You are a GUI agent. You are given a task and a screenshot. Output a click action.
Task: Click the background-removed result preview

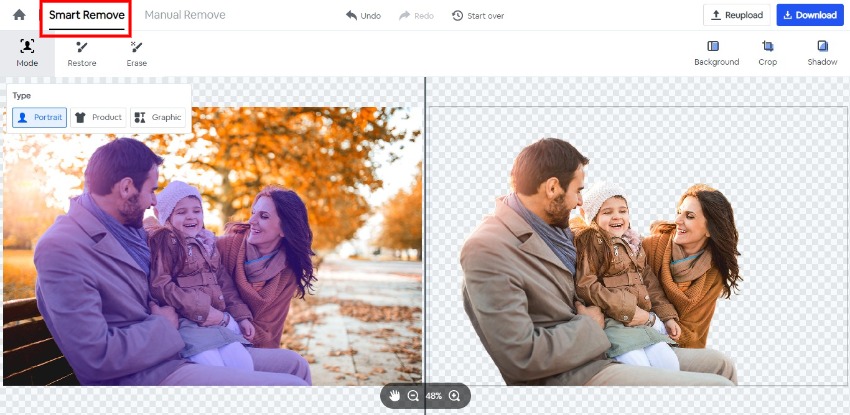click(x=637, y=246)
